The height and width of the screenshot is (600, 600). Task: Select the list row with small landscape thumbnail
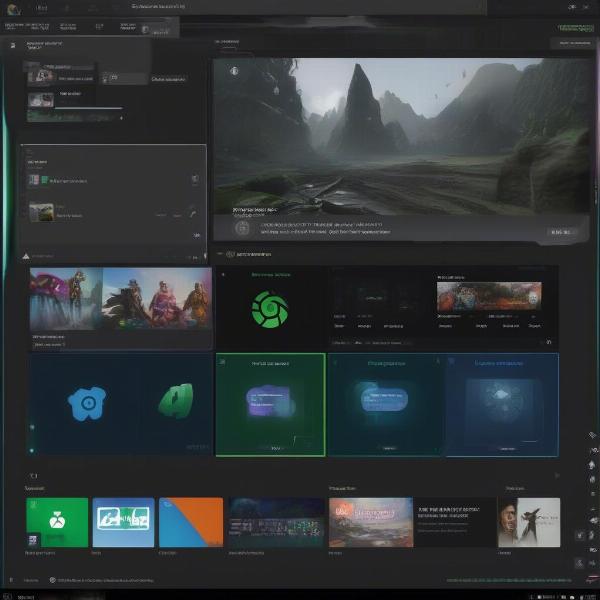coord(113,212)
